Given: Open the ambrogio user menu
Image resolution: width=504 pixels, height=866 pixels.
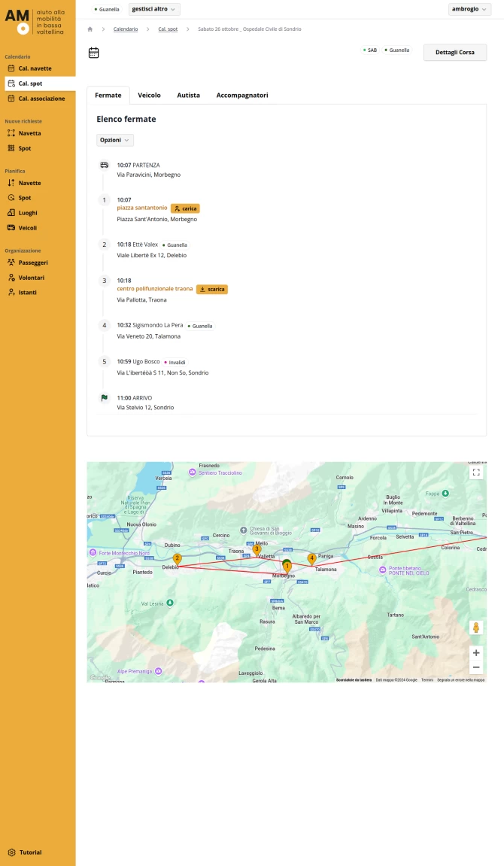Looking at the screenshot, I should pyautogui.click(x=469, y=9).
